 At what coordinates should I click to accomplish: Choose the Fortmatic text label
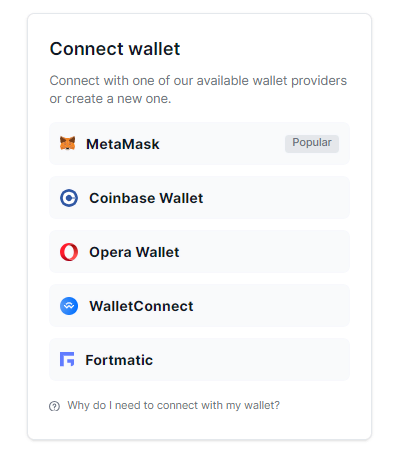pyautogui.click(x=119, y=360)
